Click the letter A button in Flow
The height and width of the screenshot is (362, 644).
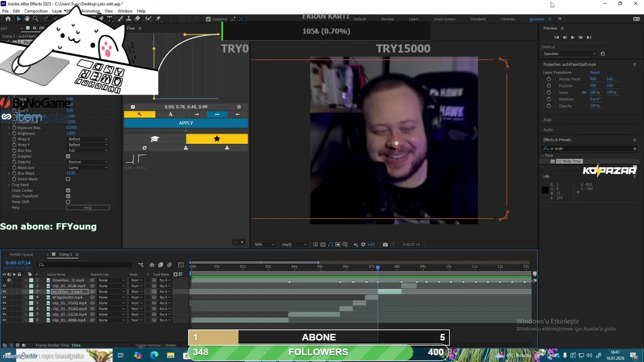[171, 114]
